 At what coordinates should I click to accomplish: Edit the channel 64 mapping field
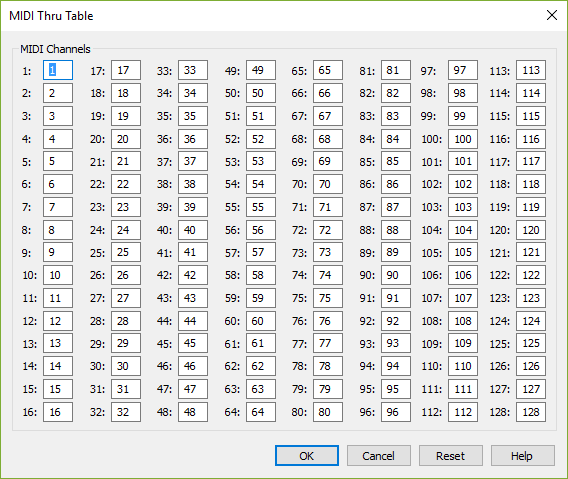coord(261,412)
